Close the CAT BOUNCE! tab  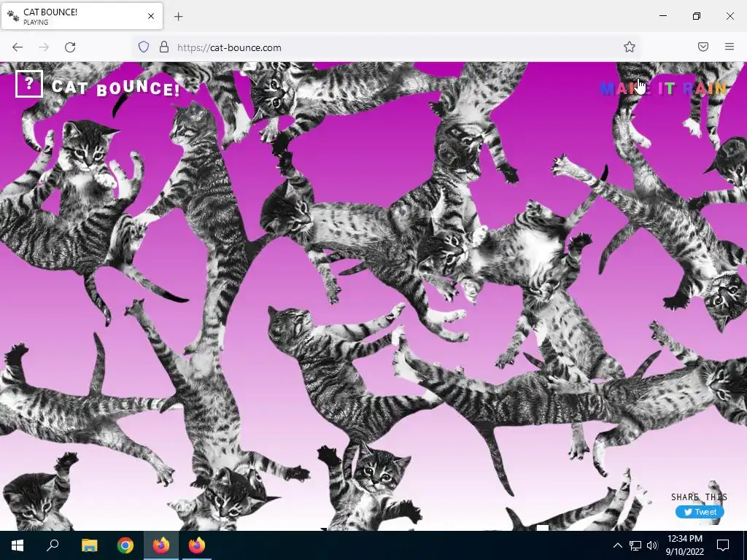pos(151,16)
